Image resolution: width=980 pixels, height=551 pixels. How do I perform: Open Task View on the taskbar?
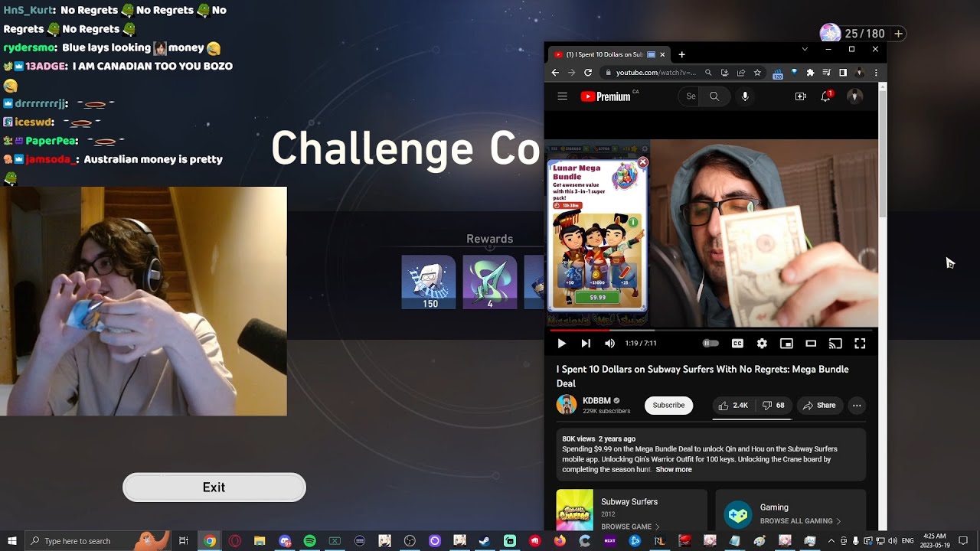click(x=184, y=541)
